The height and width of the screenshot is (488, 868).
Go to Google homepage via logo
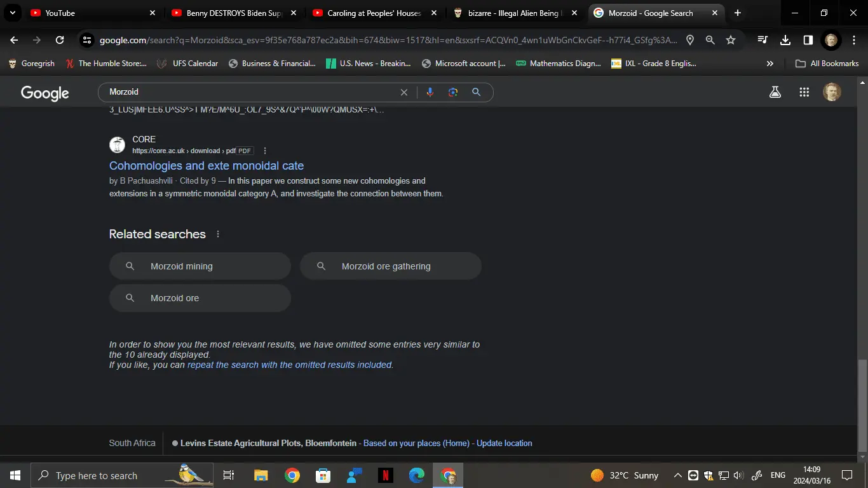pyautogui.click(x=45, y=93)
